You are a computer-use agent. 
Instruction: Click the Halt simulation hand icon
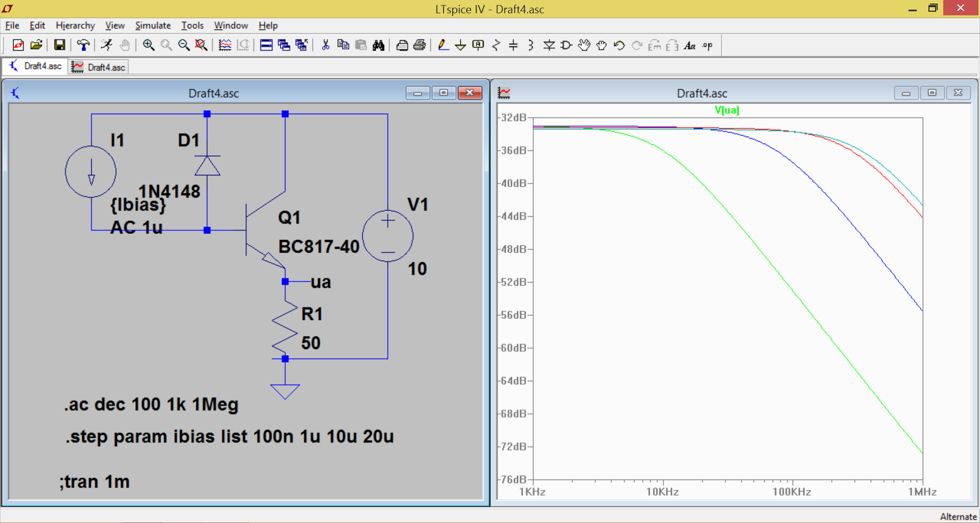coord(125,45)
